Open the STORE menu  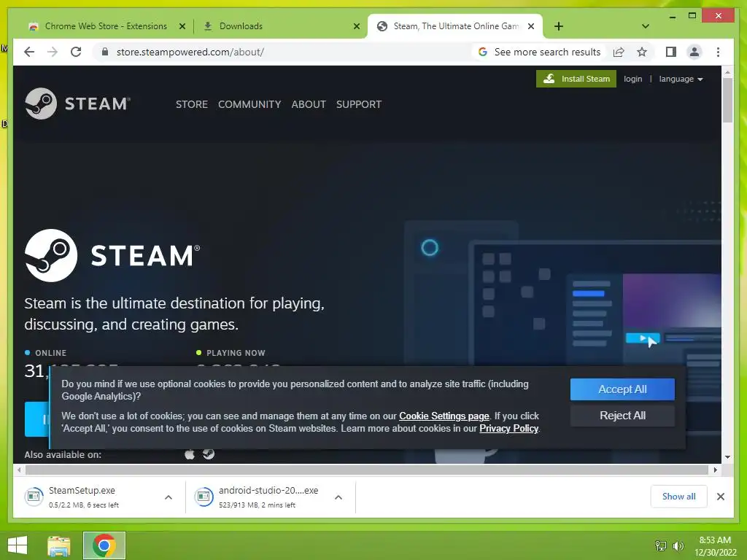[192, 104]
